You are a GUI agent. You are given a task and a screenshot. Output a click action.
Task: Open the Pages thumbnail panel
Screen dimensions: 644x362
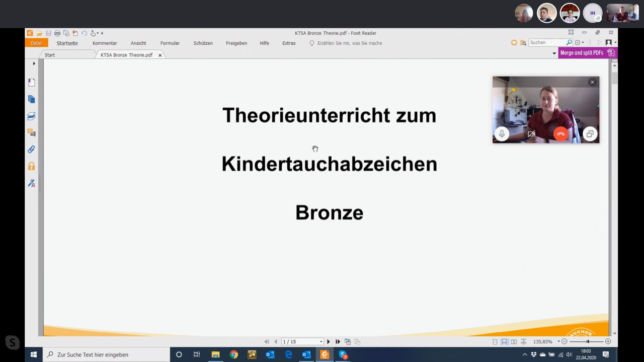31,99
